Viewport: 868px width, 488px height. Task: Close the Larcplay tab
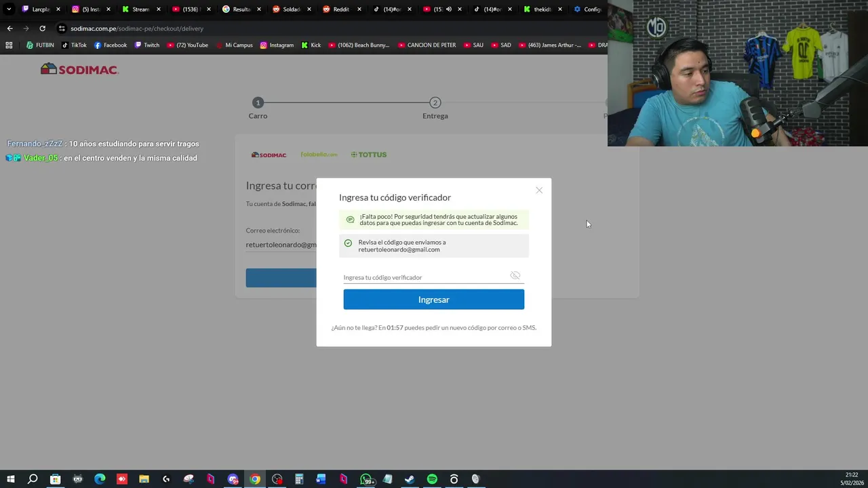[58, 9]
